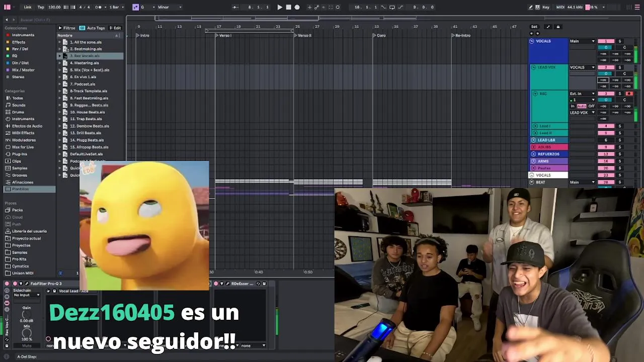Click the browser history back arrow
This screenshot has height=362, width=644.
pos(7,20)
